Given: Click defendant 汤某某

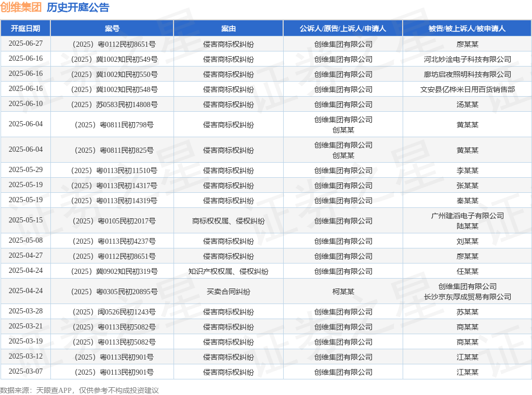Looking at the screenshot, I should (467, 104).
